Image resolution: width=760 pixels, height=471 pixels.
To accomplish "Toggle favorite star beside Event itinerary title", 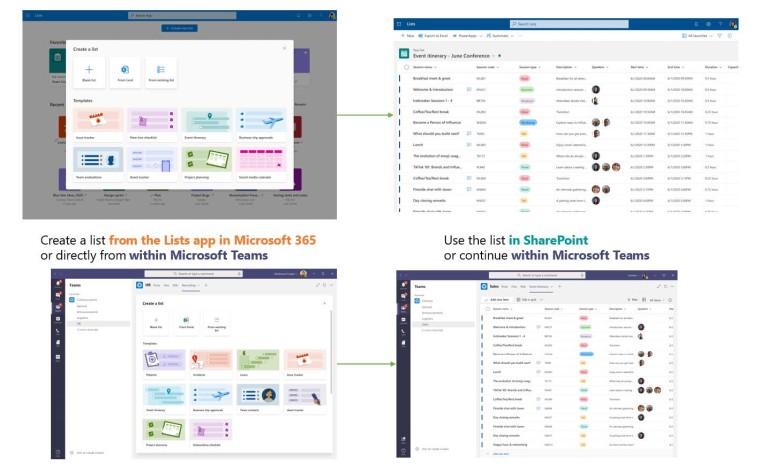I will click(500, 56).
